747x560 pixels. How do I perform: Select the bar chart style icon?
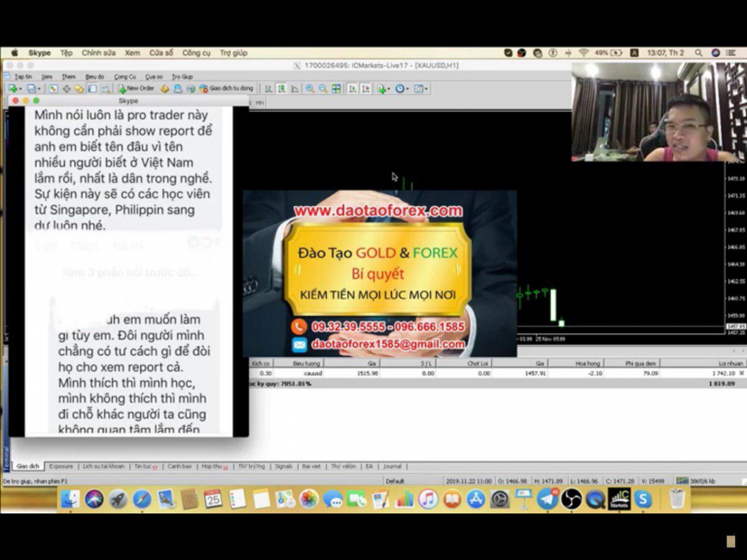coord(268,88)
